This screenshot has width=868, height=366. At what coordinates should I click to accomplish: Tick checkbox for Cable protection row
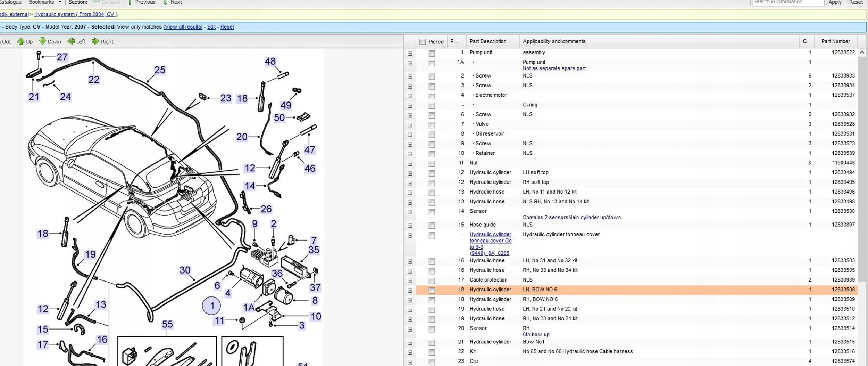tap(432, 280)
